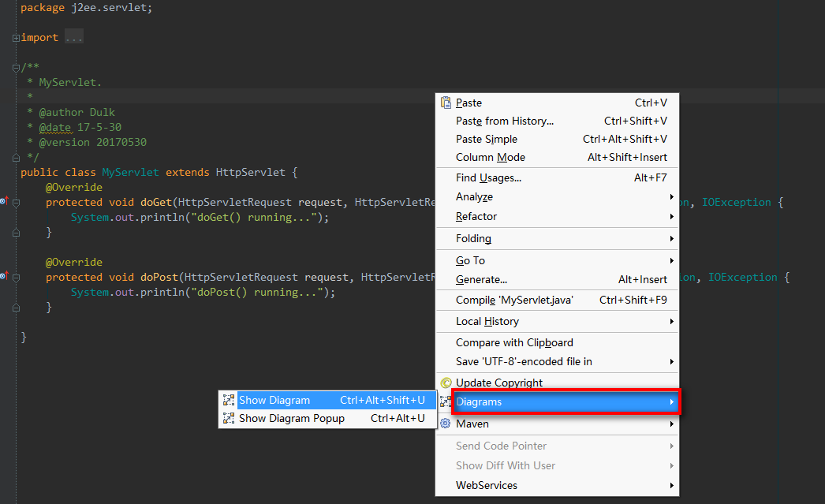Click the first @Override annotation

pyautogui.click(x=73, y=187)
